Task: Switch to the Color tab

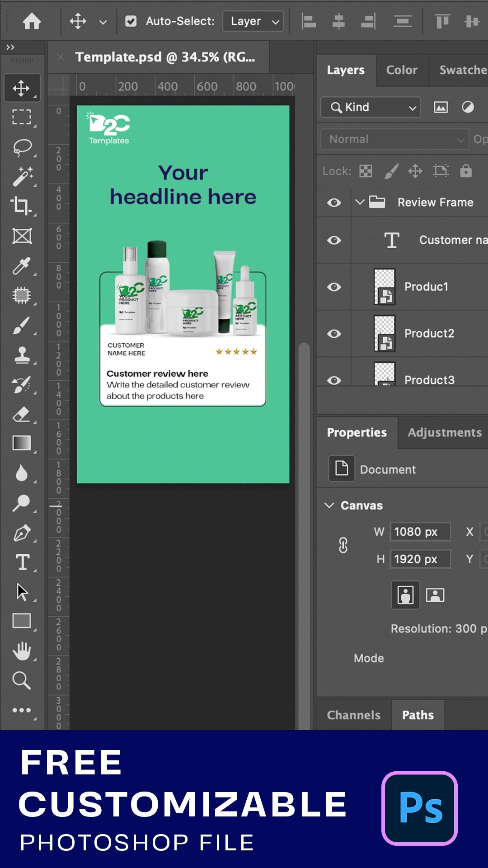Action: point(401,70)
